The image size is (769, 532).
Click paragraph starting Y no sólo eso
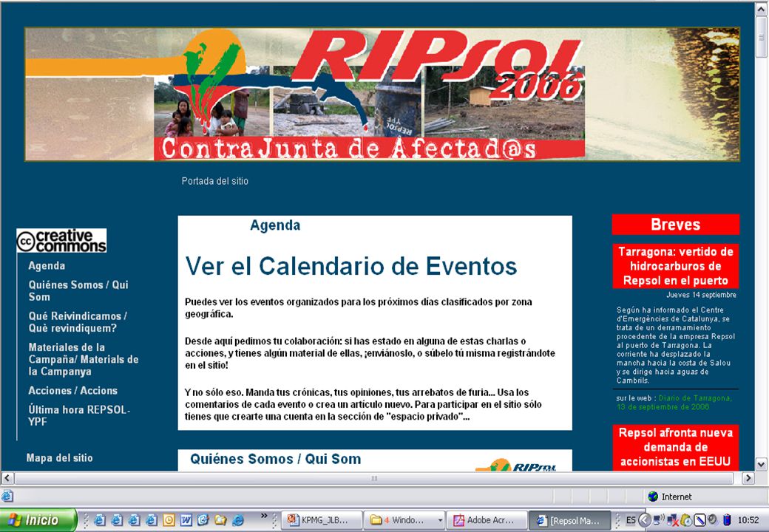coord(363,405)
